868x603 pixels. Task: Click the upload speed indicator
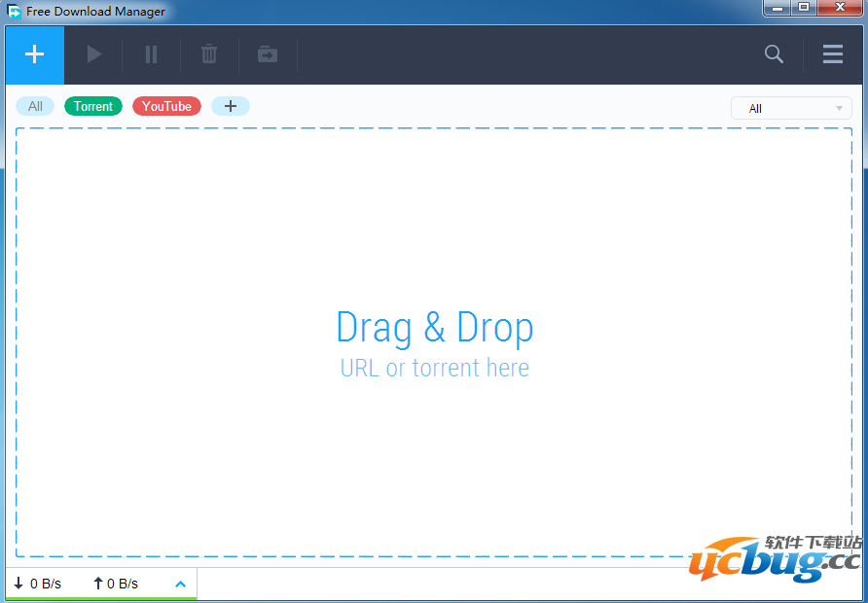(x=116, y=584)
